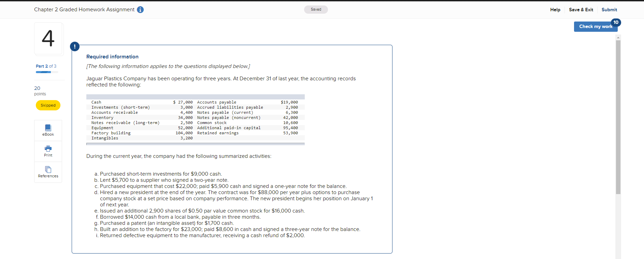The width and height of the screenshot is (644, 259).
Task: Submit the assignment
Action: [609, 10]
